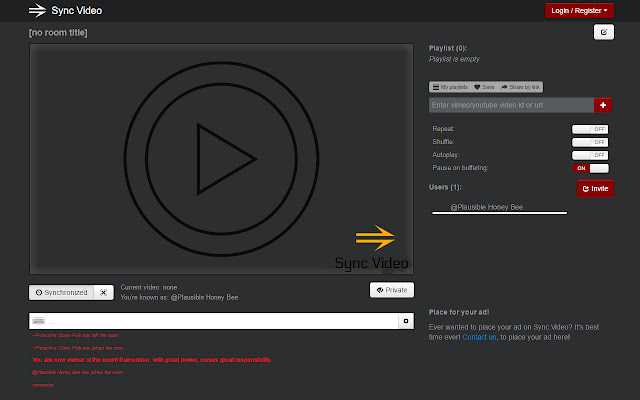Click the send icon right of chat field

click(406, 321)
